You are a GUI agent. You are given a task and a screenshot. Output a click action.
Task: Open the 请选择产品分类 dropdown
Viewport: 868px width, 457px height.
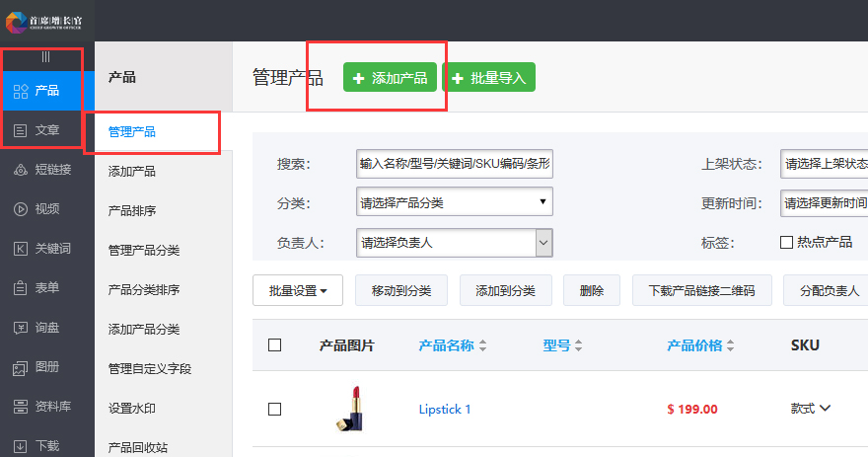pyautogui.click(x=454, y=202)
